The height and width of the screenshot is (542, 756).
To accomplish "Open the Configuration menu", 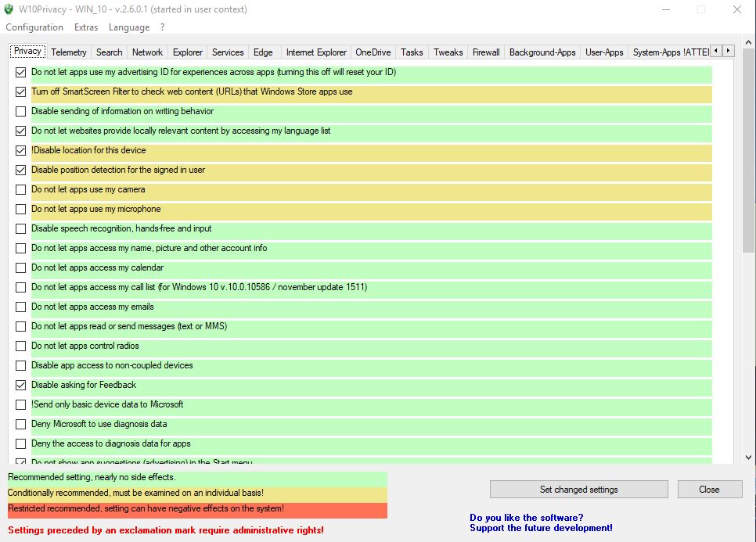I will pyautogui.click(x=34, y=27).
